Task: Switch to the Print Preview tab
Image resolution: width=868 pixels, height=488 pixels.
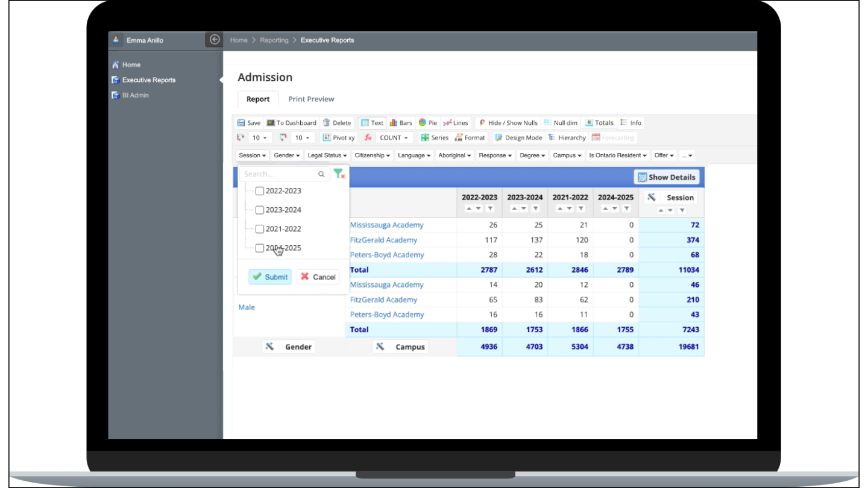Action: click(311, 99)
